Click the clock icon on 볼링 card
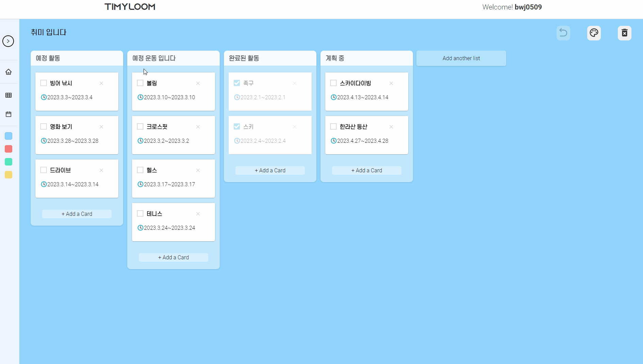The image size is (643, 364). (x=141, y=97)
